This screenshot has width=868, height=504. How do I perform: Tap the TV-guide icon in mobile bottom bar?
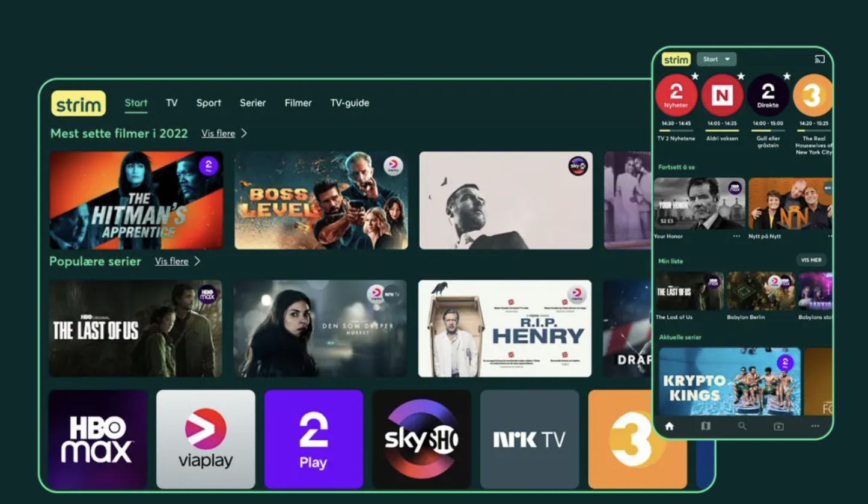706,426
